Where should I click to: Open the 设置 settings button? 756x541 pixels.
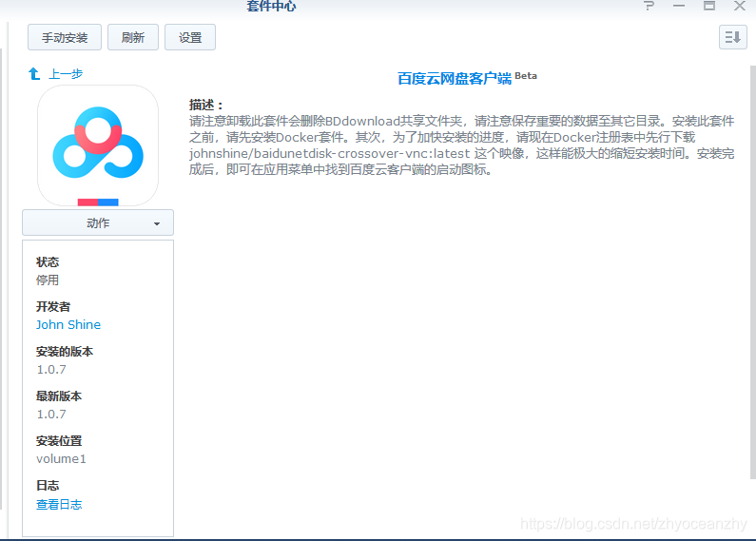coord(190,37)
